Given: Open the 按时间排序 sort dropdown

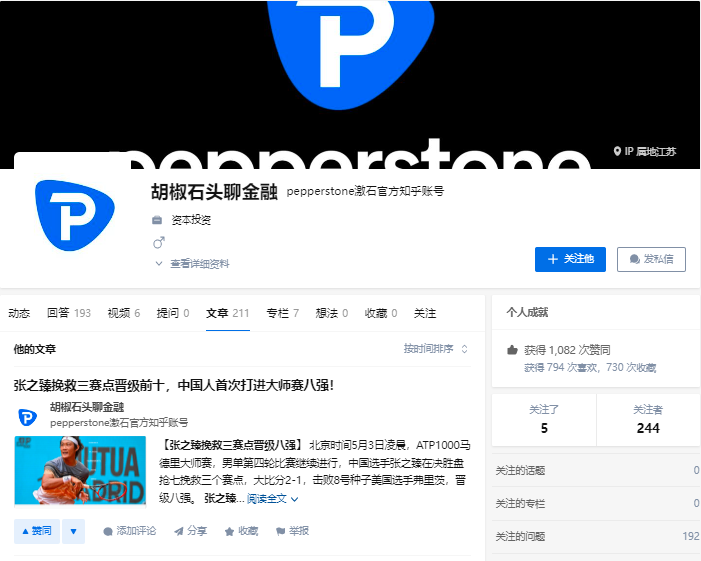Looking at the screenshot, I should click(x=435, y=349).
